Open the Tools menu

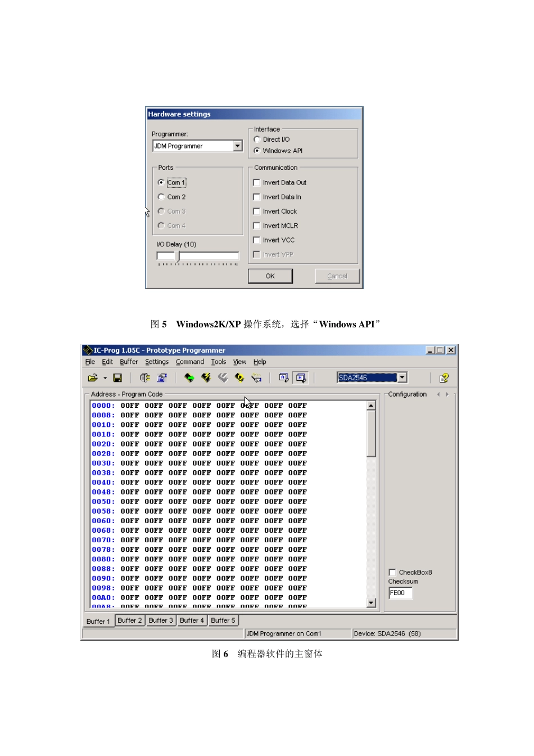(219, 362)
